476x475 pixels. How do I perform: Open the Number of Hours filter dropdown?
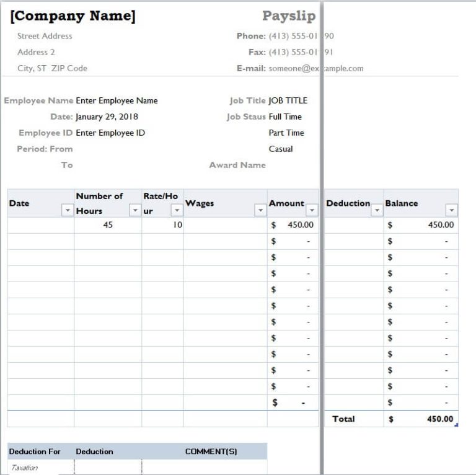(135, 210)
